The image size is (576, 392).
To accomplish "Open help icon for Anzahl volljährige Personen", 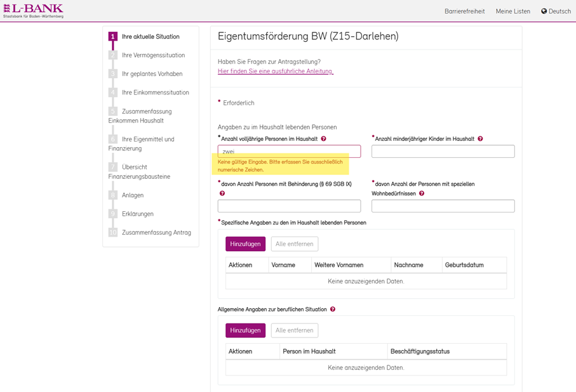I will [x=323, y=139].
